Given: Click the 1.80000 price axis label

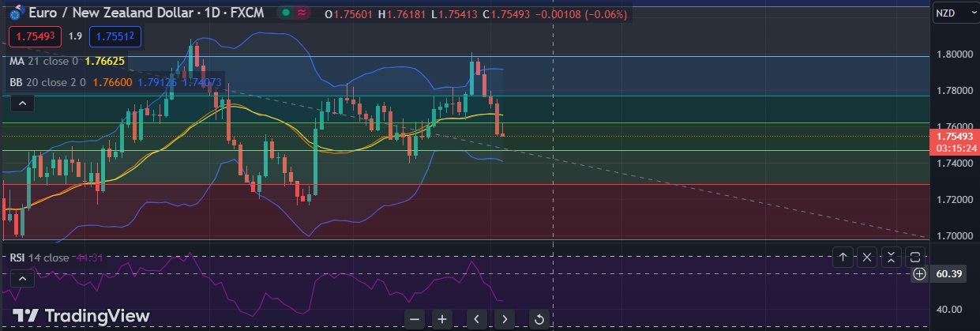Looking at the screenshot, I should (x=954, y=54).
